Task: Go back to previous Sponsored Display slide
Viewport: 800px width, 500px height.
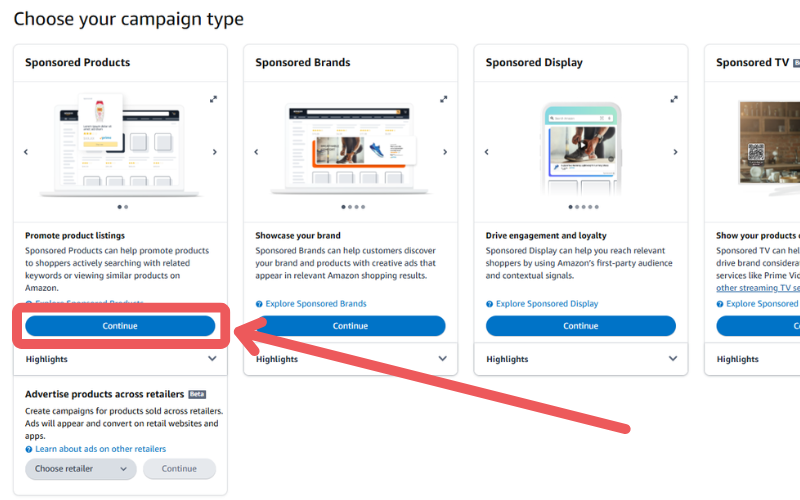Action: 487,152
